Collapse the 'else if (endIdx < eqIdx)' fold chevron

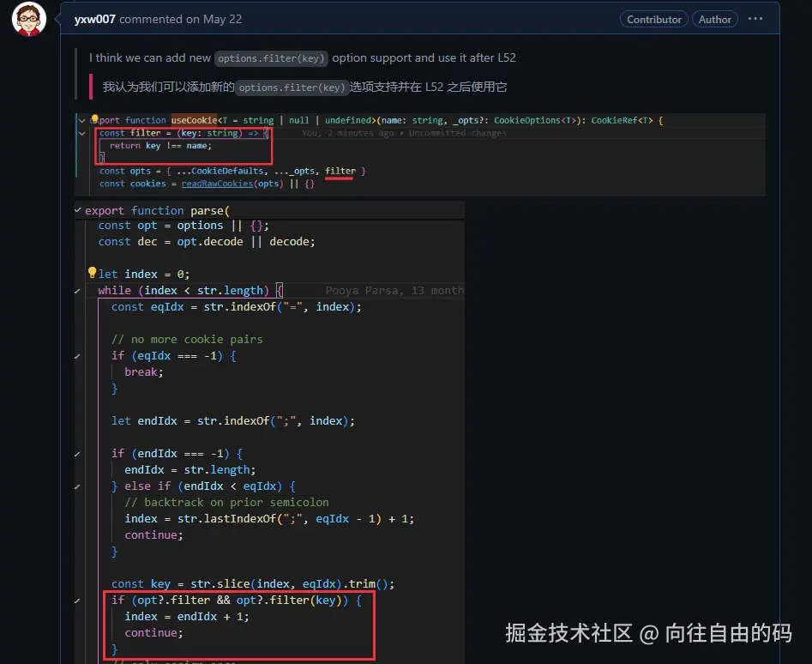pyautogui.click(x=77, y=487)
